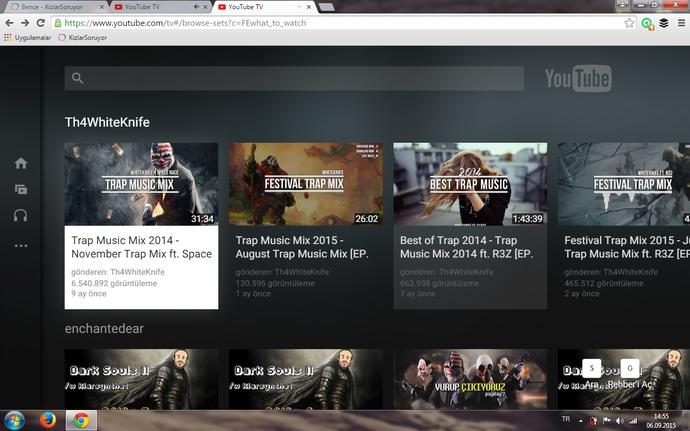The height and width of the screenshot is (431, 690).
Task: Go back with the browser back arrow
Action: (9, 23)
